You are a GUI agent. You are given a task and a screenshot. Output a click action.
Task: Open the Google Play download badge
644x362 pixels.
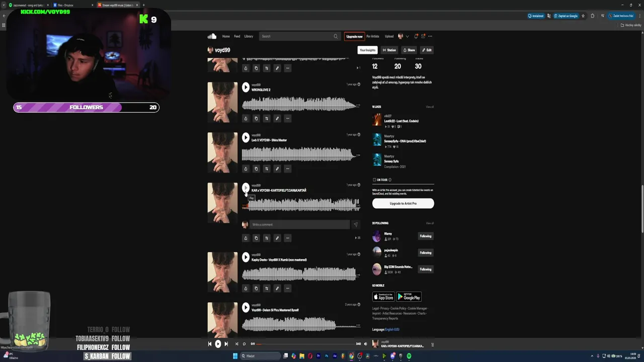point(409,297)
